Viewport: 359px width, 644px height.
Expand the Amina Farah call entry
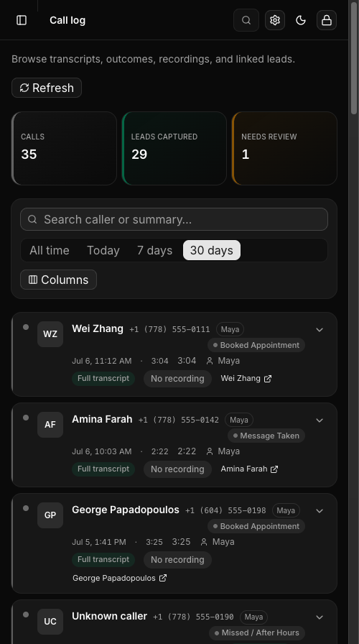pos(320,420)
